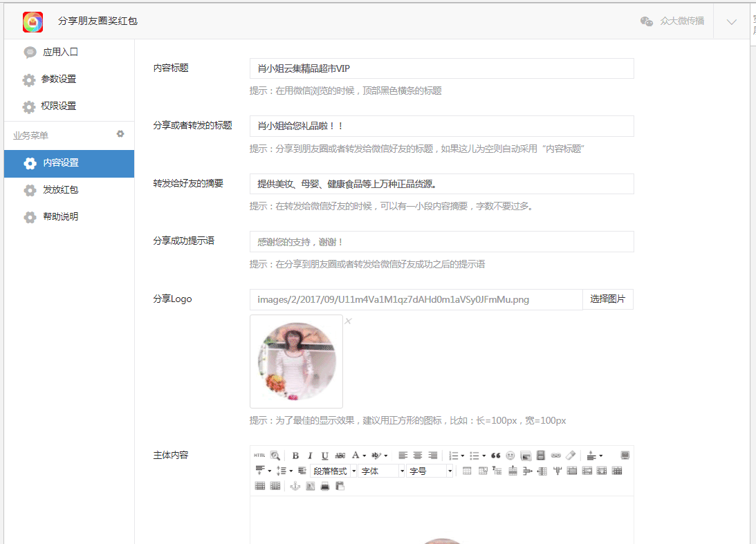Click the 分享Logo image path field
The height and width of the screenshot is (544, 756).
tap(416, 299)
